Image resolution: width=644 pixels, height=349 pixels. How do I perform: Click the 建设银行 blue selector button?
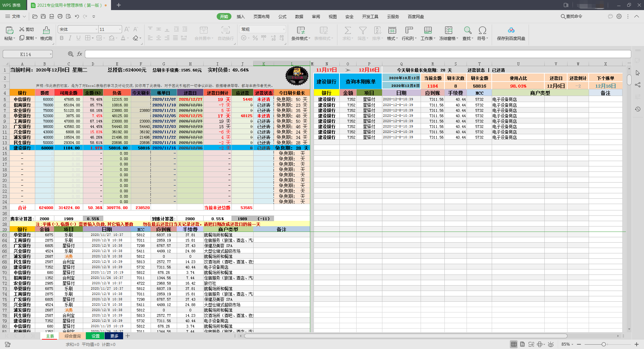[326, 82]
